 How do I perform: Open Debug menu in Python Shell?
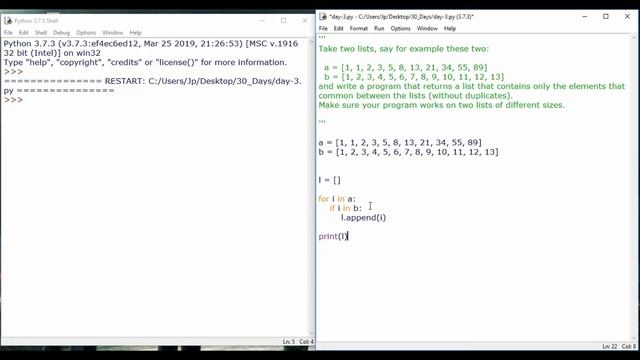point(61,33)
